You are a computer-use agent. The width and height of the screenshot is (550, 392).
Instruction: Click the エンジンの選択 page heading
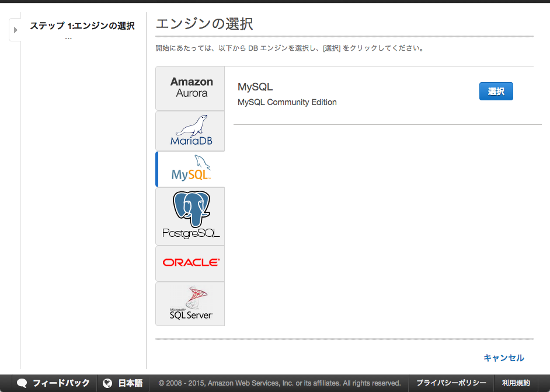tap(204, 24)
